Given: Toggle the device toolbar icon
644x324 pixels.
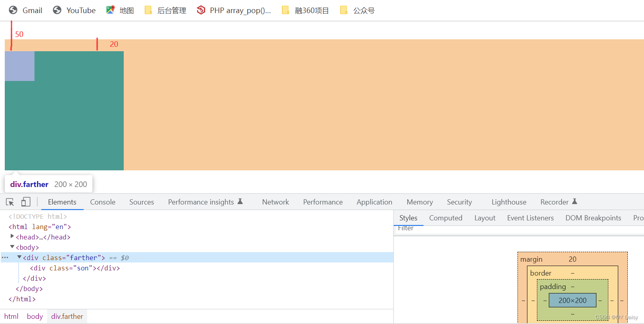Looking at the screenshot, I should click(26, 202).
